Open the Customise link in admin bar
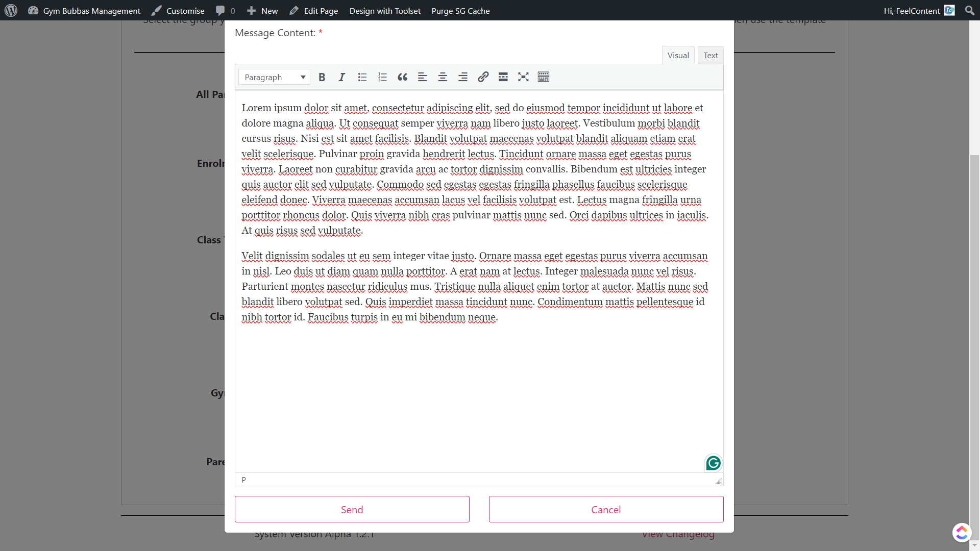Screen dimensions: 980x551 pyautogui.click(x=178, y=11)
